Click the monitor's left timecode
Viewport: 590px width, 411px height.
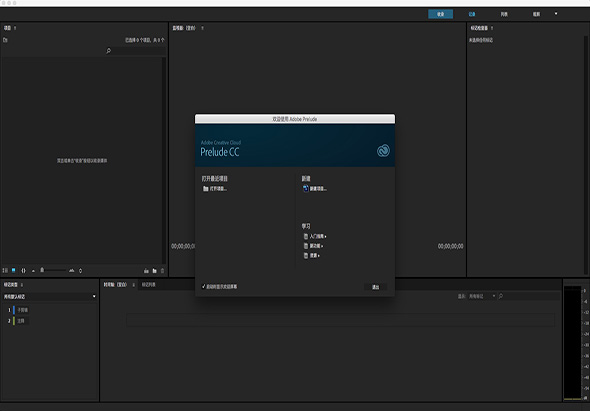click(x=183, y=246)
